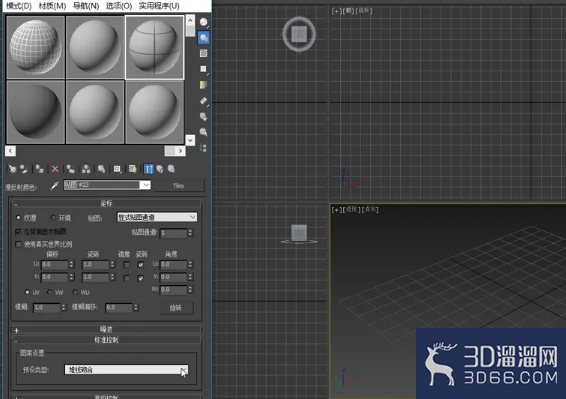The image size is (566, 399).
Task: Click the sample slots scroll-down arrow
Action: 190,140
